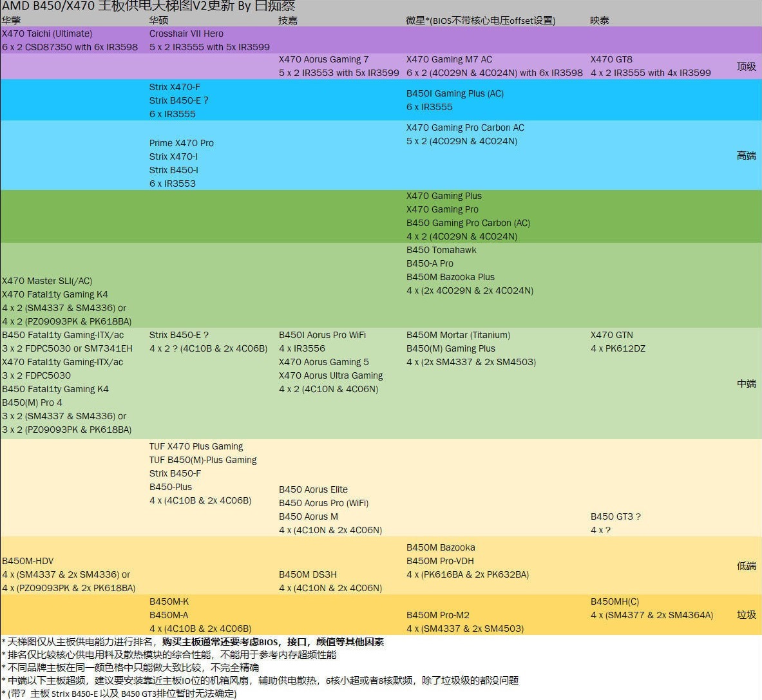762x700 pixels.
Task: Click the 'X470 Gaming M7 AC' entry
Action: pyautogui.click(x=449, y=59)
